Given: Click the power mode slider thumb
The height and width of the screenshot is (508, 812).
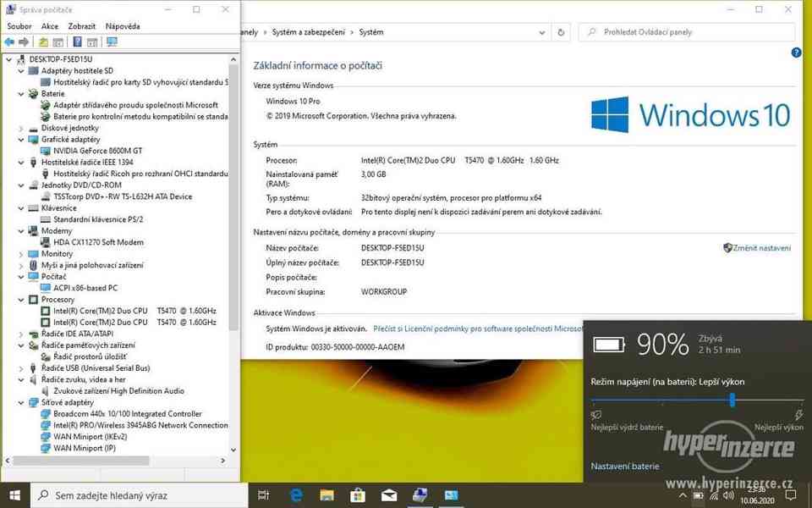Looking at the screenshot, I should point(732,400).
